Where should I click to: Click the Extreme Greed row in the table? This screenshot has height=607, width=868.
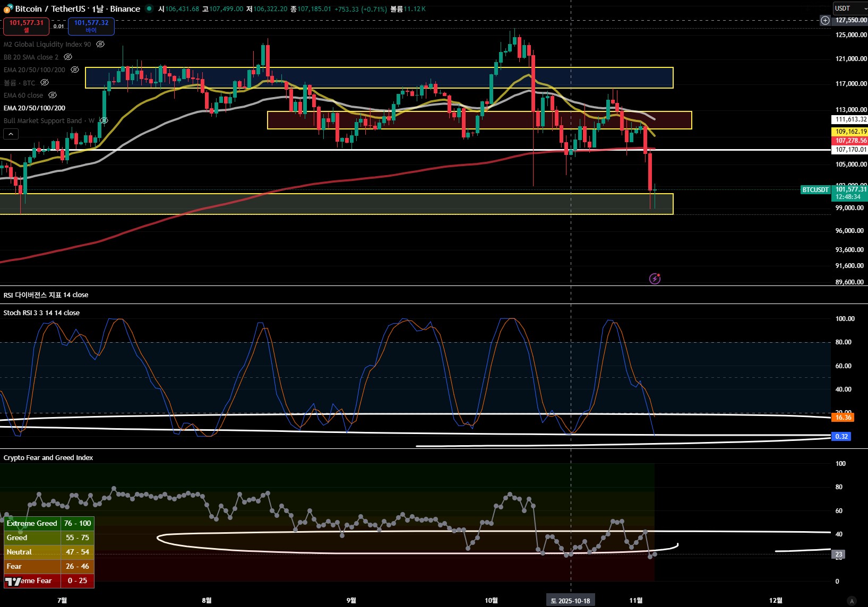click(x=49, y=524)
